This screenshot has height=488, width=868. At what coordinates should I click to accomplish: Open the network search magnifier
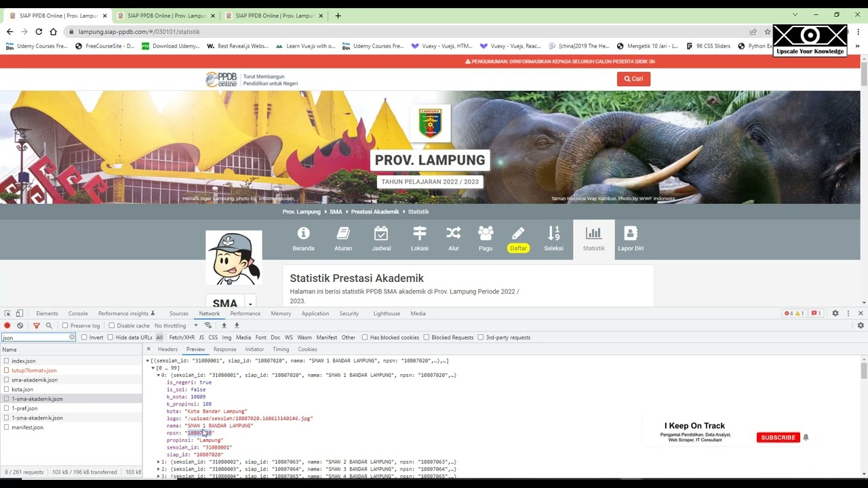49,326
